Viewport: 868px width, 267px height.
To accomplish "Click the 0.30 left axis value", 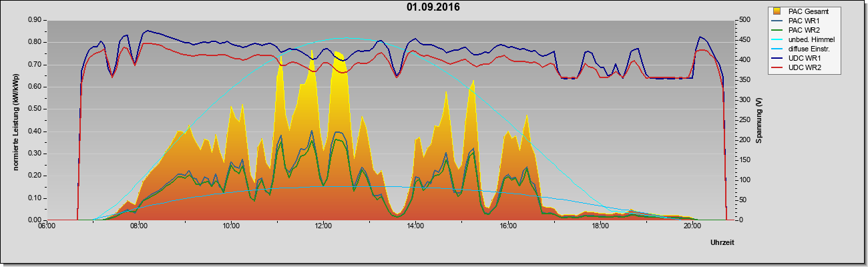I will click(x=35, y=154).
